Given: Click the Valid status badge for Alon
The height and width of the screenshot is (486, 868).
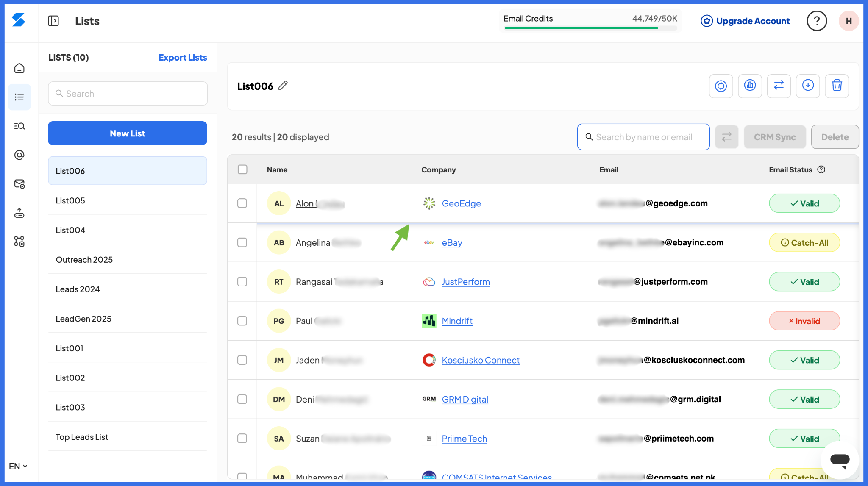Looking at the screenshot, I should pyautogui.click(x=804, y=203).
